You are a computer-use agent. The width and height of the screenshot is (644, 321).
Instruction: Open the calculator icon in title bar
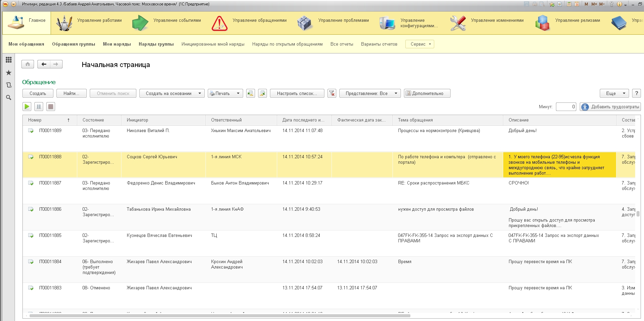[569, 4]
